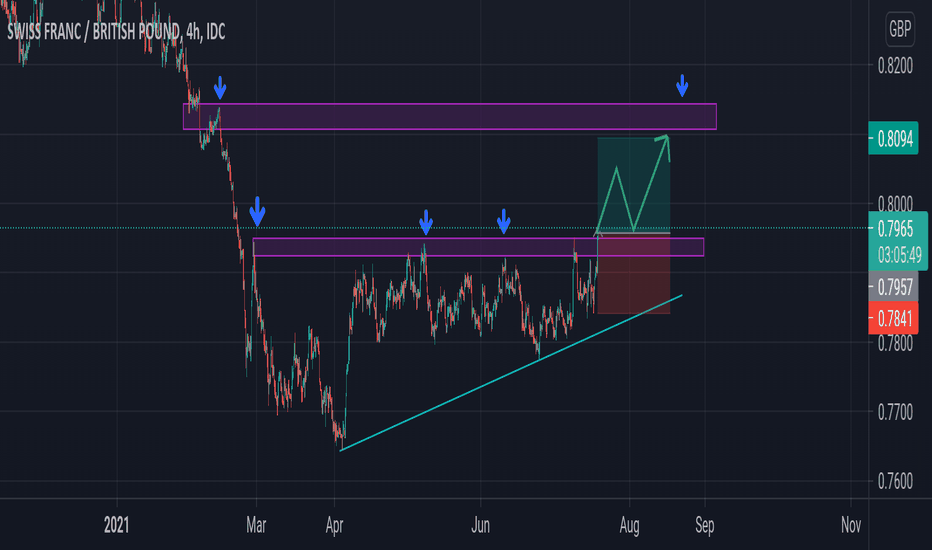
Task: Select the 0.8094 target price label
Action: click(x=893, y=139)
